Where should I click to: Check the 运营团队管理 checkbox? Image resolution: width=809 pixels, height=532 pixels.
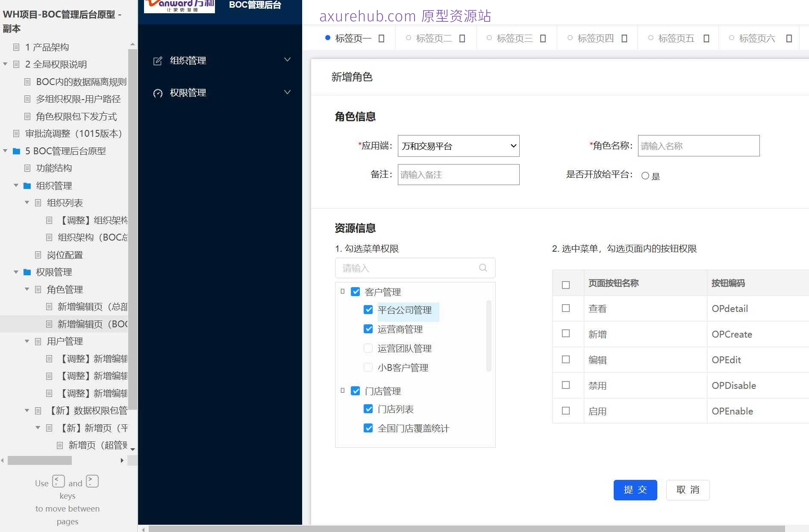point(368,348)
